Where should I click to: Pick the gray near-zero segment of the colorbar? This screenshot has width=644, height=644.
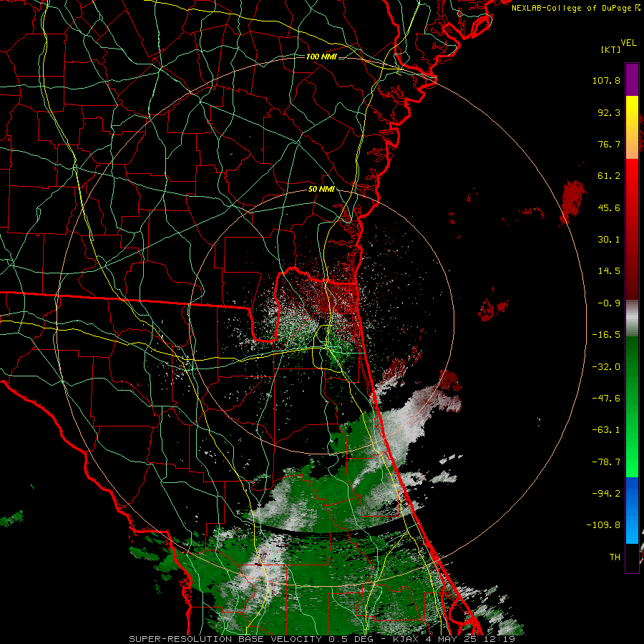coord(632,318)
